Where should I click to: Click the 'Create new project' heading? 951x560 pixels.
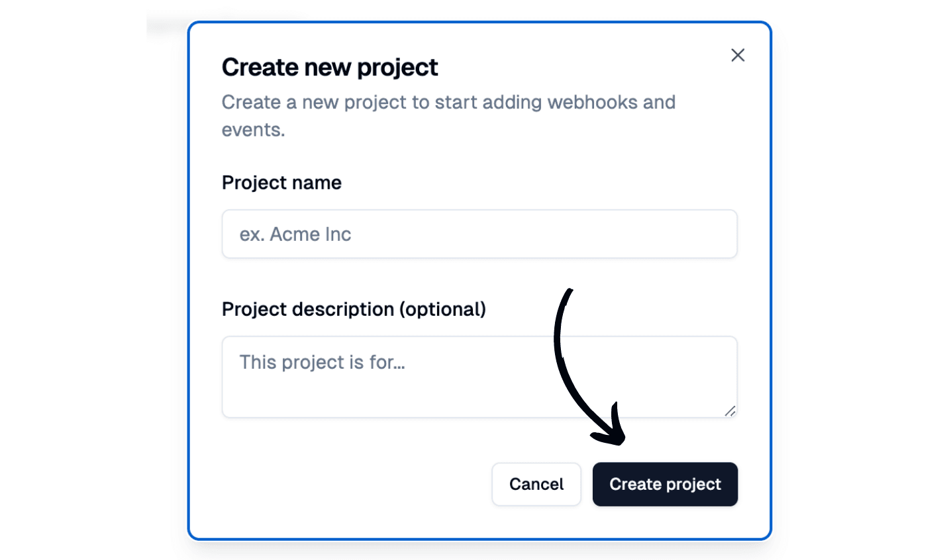tap(330, 68)
